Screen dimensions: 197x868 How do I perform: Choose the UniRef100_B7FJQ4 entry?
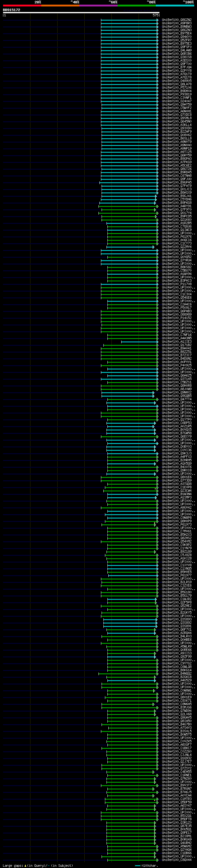[176, 67]
